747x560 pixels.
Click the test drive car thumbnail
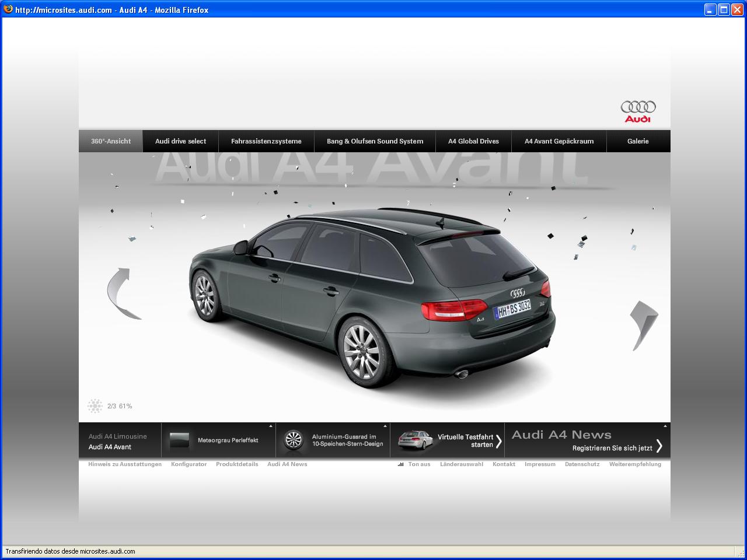pos(415,440)
